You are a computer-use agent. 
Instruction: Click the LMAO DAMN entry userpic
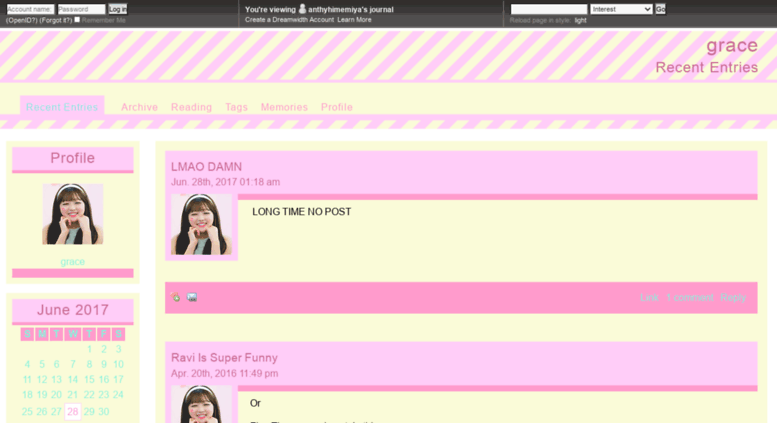pyautogui.click(x=201, y=224)
